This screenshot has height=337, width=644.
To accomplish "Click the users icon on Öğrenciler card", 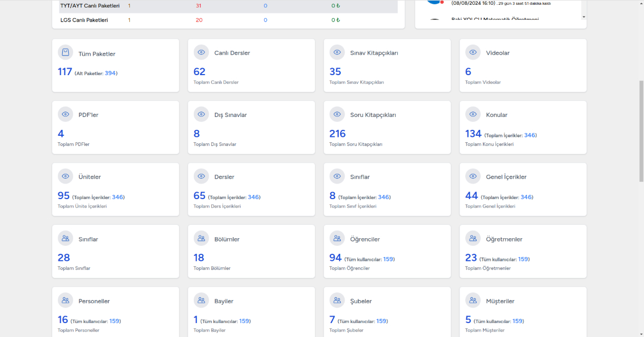I will click(337, 239).
